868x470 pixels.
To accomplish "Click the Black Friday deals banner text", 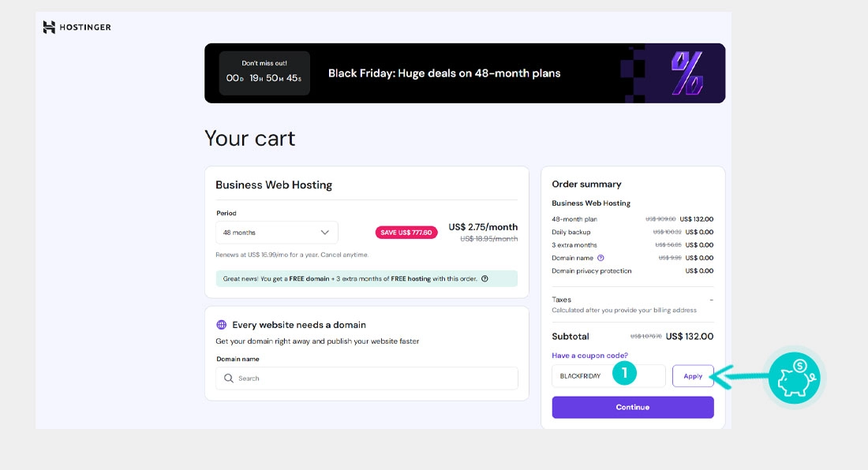I will 444,73.
